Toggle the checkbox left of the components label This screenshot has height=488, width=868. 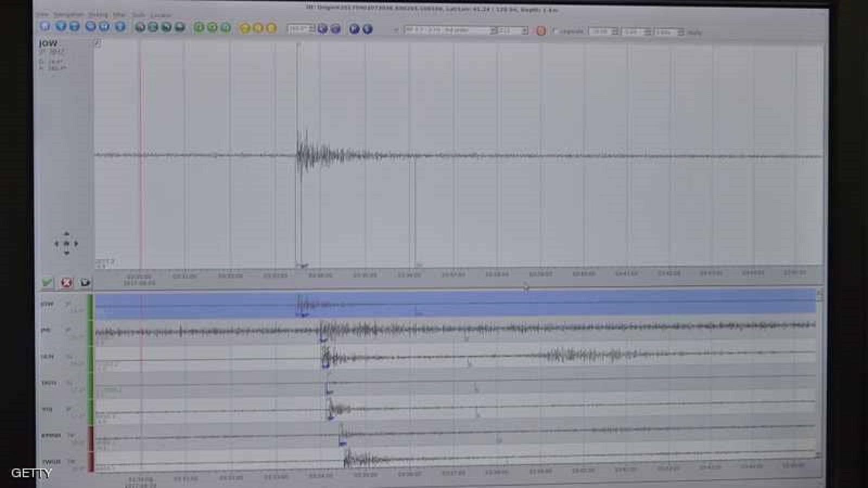tap(555, 31)
